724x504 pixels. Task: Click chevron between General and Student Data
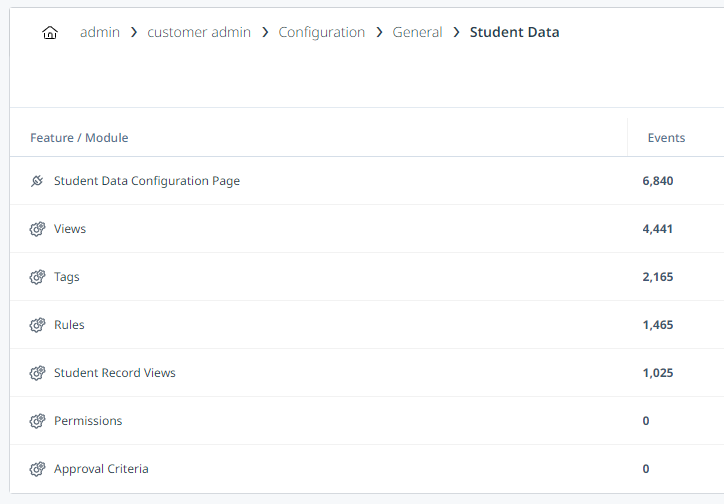click(456, 32)
